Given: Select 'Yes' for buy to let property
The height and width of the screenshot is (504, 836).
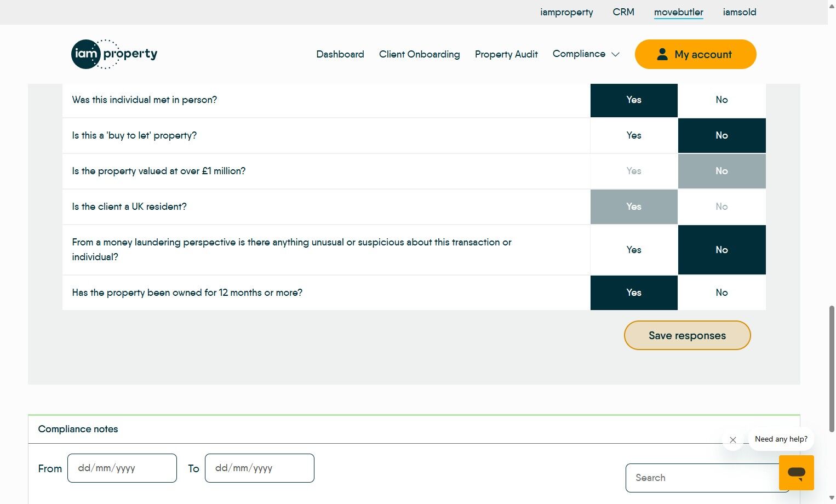Looking at the screenshot, I should click(634, 135).
